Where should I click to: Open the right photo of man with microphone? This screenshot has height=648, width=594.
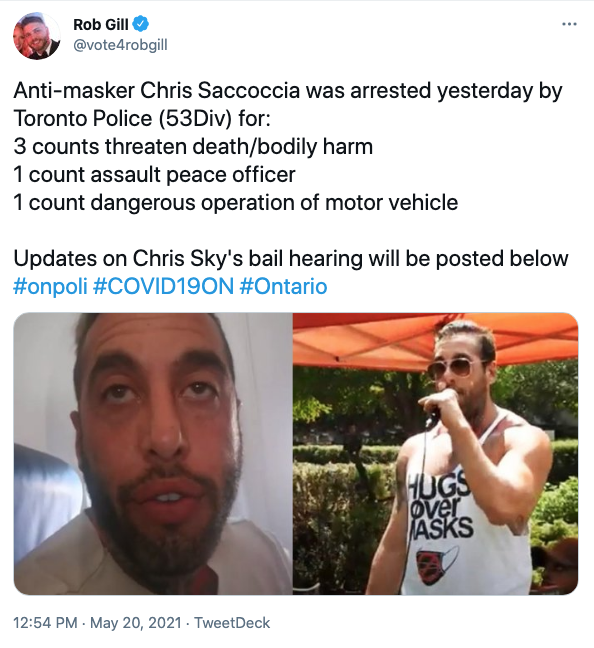(x=436, y=454)
